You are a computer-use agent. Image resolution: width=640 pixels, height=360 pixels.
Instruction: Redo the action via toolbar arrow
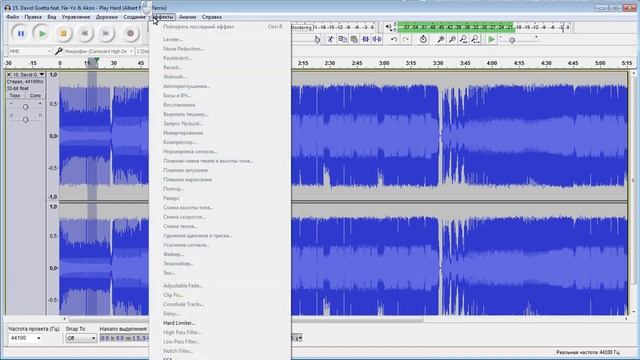click(405, 39)
